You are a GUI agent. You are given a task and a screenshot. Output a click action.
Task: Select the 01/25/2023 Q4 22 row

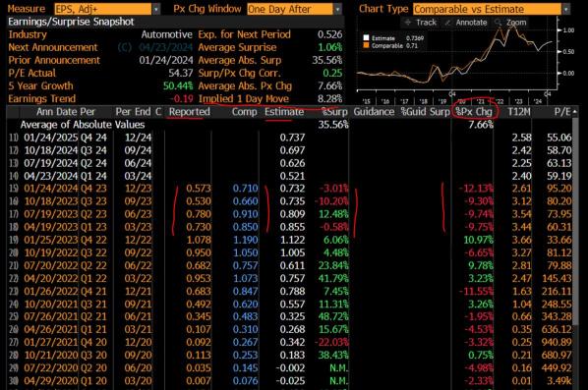tap(290, 240)
